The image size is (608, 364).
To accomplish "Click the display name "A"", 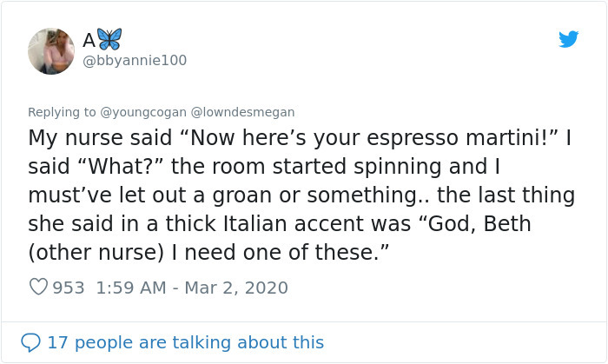I will [x=89, y=40].
